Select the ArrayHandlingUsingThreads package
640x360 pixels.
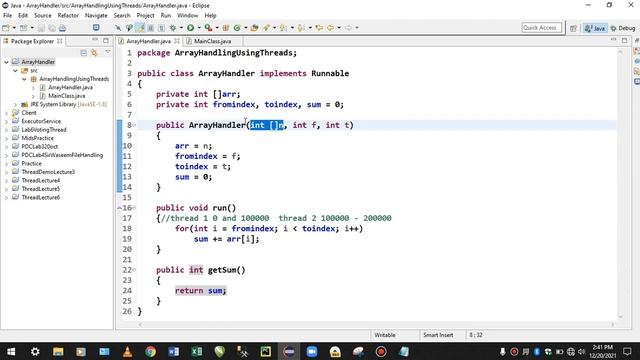click(x=74, y=79)
